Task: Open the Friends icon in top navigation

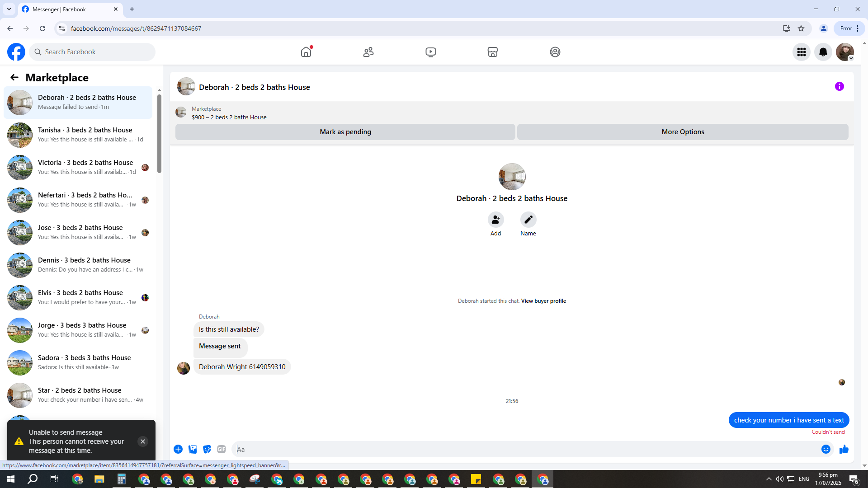Action: [x=368, y=52]
